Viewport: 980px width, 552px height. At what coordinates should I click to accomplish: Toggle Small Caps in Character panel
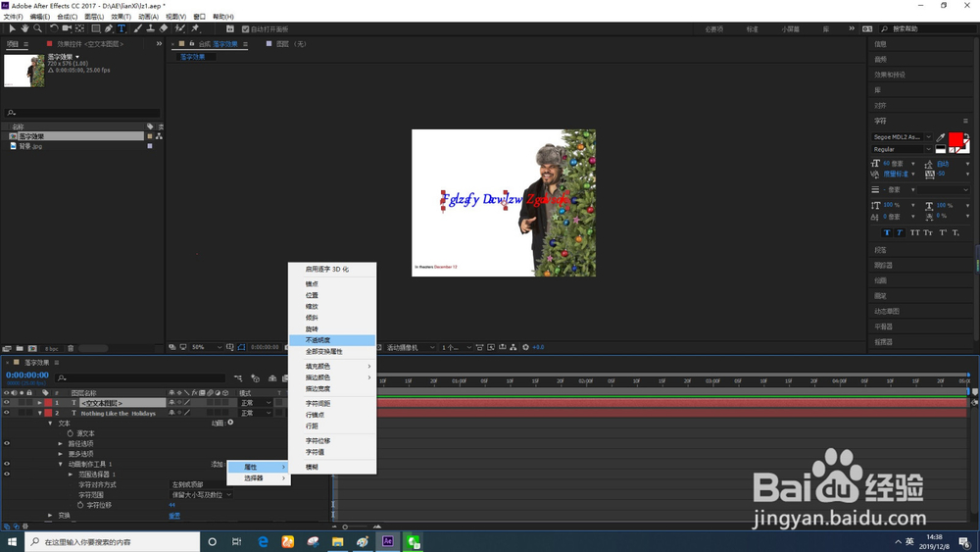(x=928, y=232)
